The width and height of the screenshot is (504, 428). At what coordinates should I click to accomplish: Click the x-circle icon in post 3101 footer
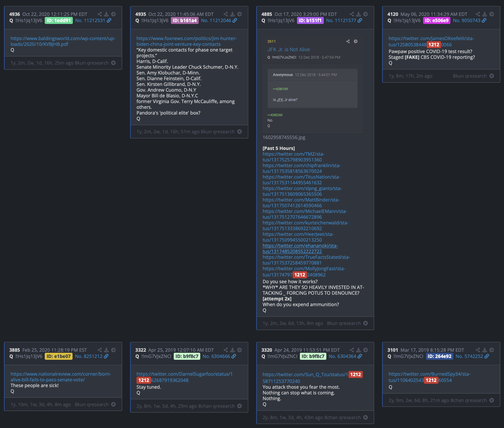click(x=492, y=400)
